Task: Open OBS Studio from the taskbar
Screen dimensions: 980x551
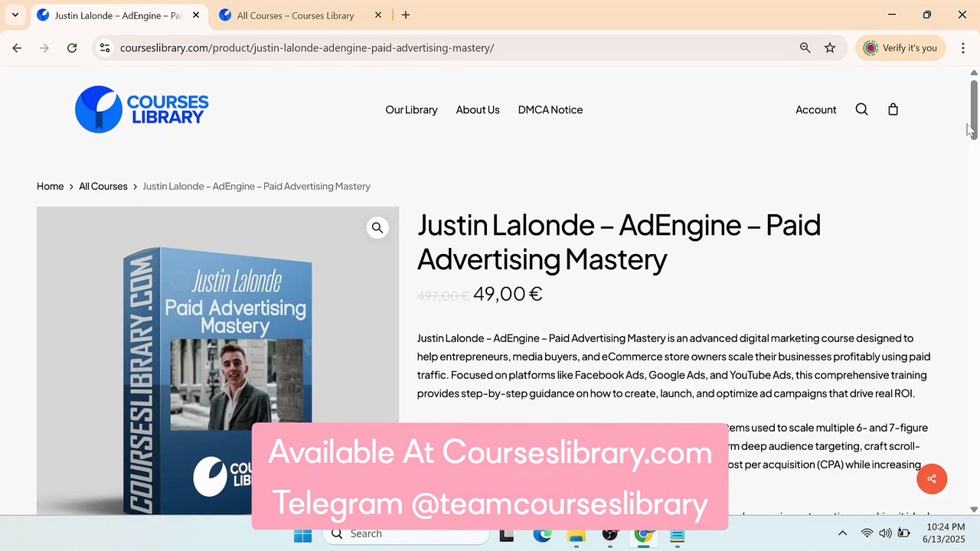Action: tap(609, 534)
